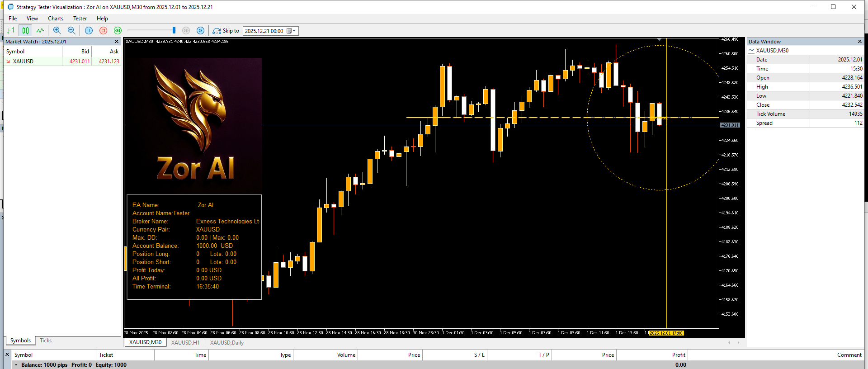Screen dimensions: 868x369
Task: Stop the strategy test
Action: tap(104, 31)
